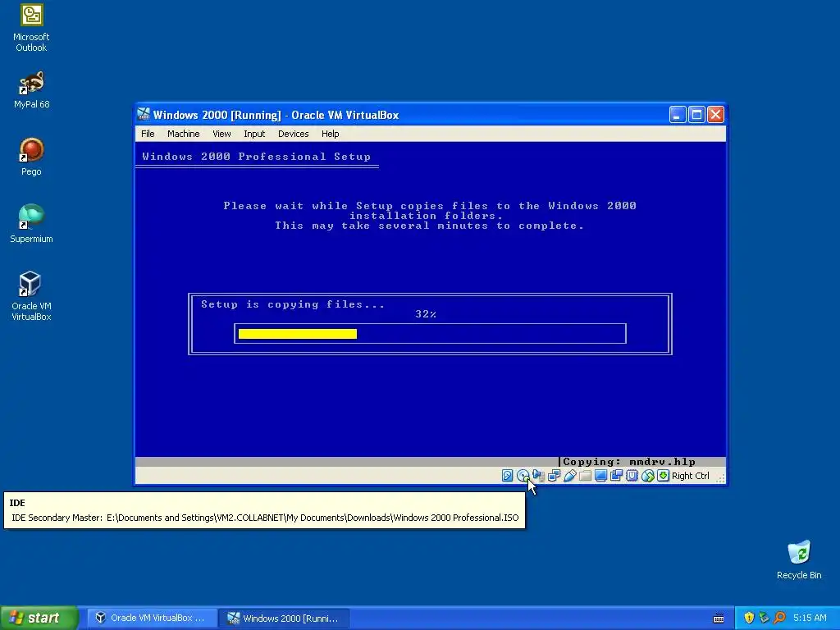Click the safely remove hardware tray icon
Image resolution: width=840 pixels, height=630 pixels.
[764, 618]
